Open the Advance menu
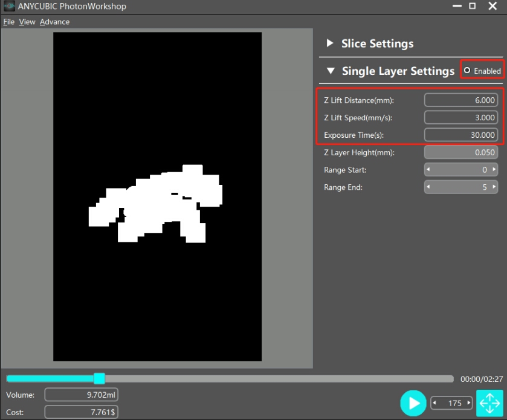The width and height of the screenshot is (507, 420). click(54, 22)
